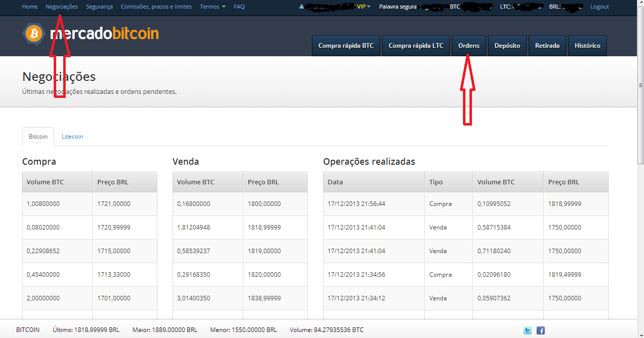Image resolution: width=644 pixels, height=338 pixels.
Task: Click Compra volume 2,00000000
Action: point(43,298)
